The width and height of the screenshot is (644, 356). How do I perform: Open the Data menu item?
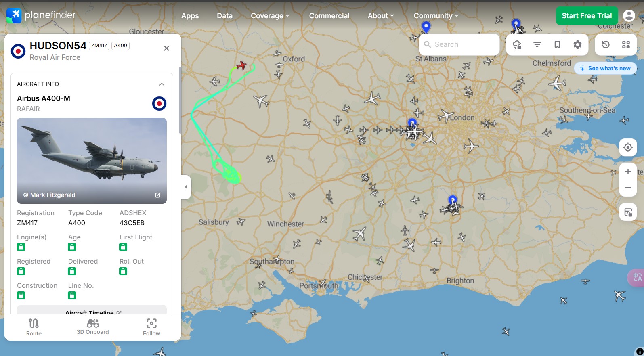click(x=224, y=16)
